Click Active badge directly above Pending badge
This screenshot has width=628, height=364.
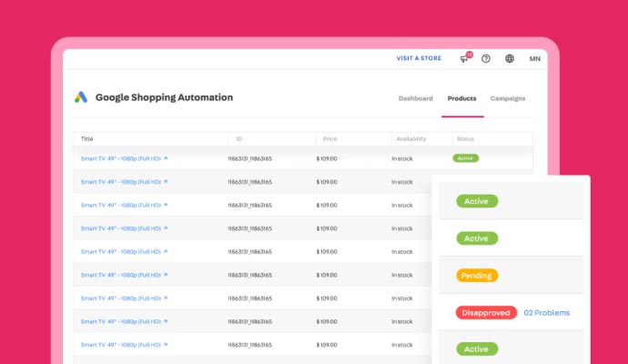point(477,238)
